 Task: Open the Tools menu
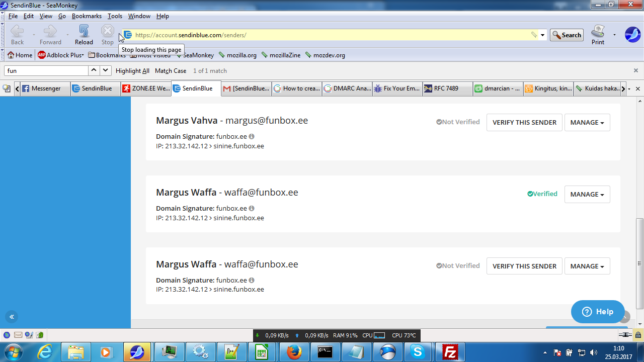[x=115, y=16]
